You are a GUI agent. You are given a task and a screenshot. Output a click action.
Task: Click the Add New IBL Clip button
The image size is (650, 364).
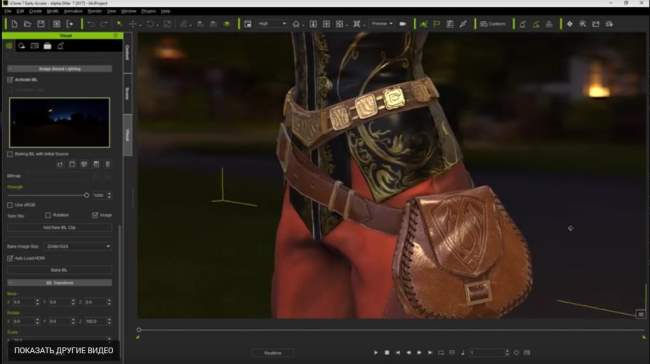(x=60, y=228)
